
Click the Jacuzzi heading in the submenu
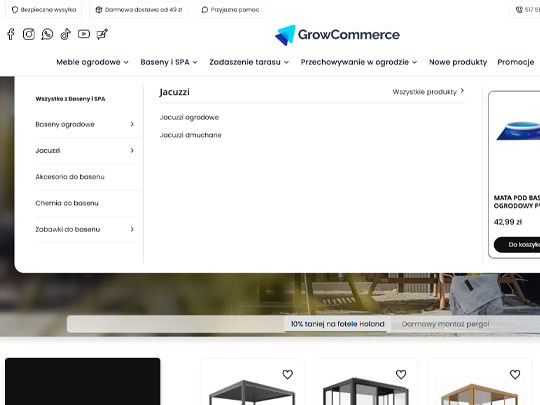[174, 92]
